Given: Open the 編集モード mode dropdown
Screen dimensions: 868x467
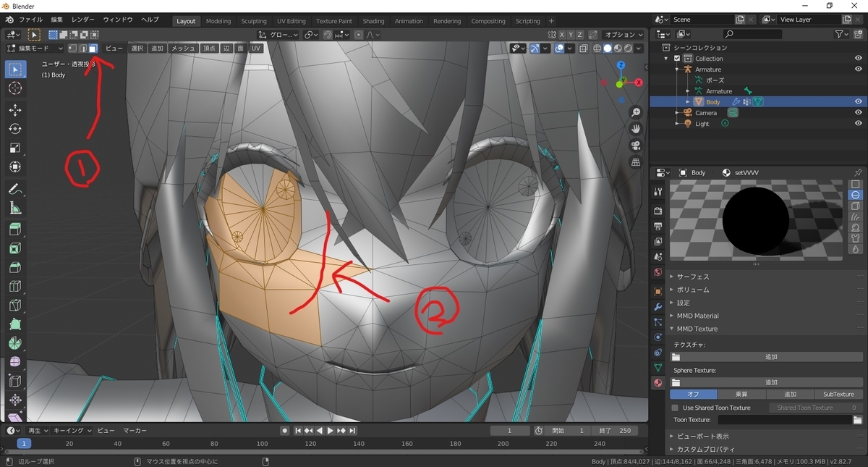Looking at the screenshot, I should [x=35, y=48].
